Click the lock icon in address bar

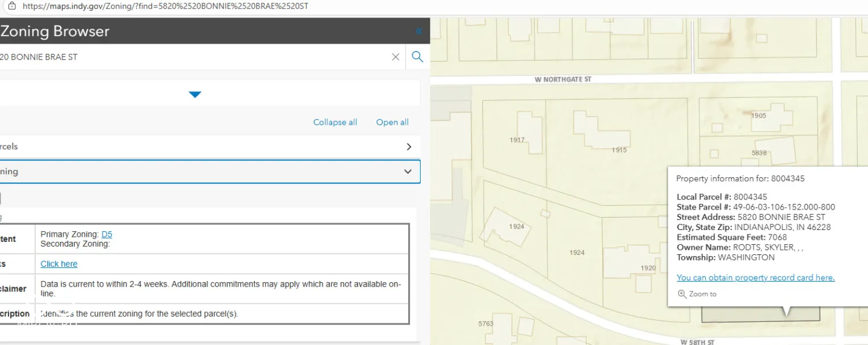point(12,6)
